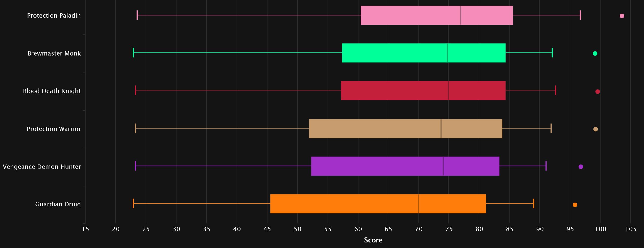Click the red Blood Death Knight box
This screenshot has height=248, width=644.
point(423,91)
